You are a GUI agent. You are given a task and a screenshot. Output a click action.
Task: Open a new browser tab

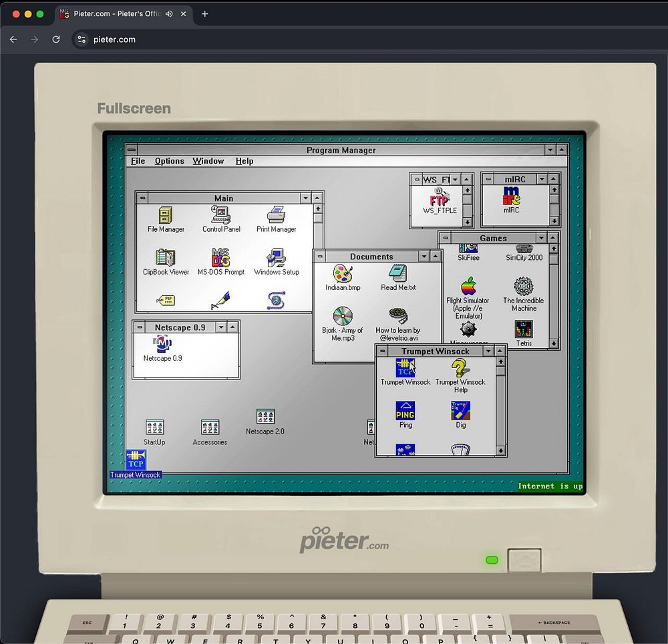click(204, 13)
